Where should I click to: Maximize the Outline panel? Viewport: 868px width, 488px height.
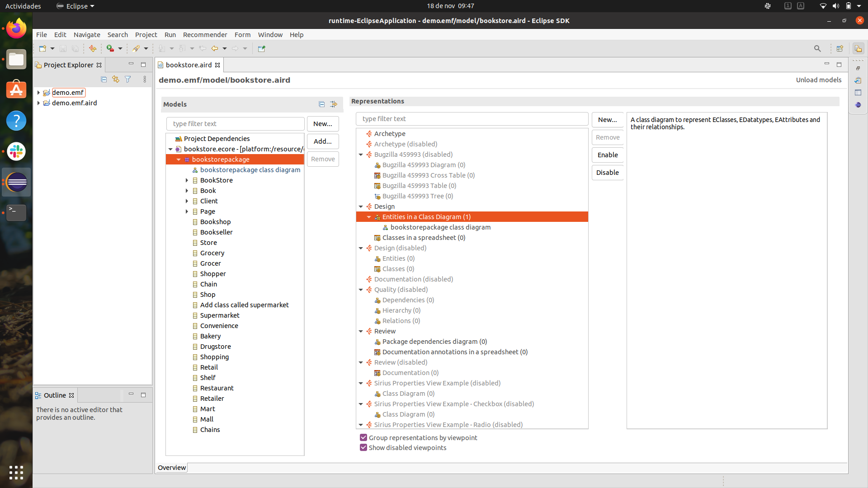click(143, 395)
